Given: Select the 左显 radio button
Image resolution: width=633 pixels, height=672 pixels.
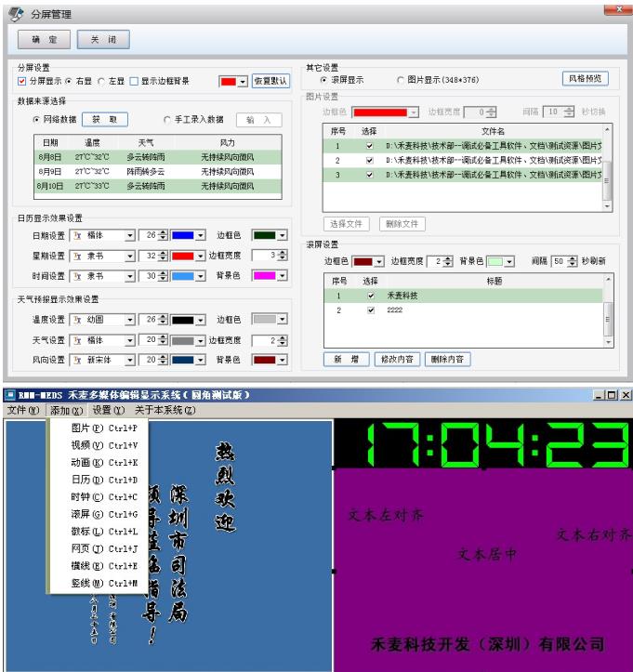Looking at the screenshot, I should [x=102, y=81].
